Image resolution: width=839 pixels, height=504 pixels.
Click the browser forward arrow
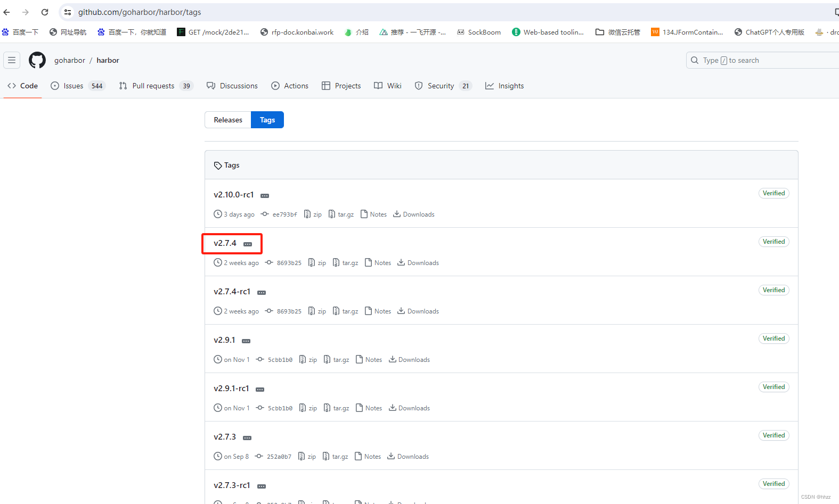pyautogui.click(x=26, y=12)
